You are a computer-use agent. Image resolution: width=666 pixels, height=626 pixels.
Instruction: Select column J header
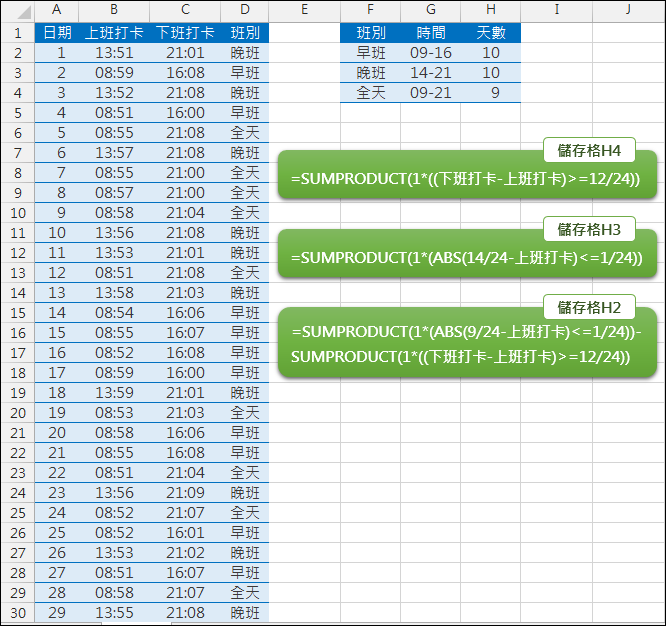coord(628,10)
